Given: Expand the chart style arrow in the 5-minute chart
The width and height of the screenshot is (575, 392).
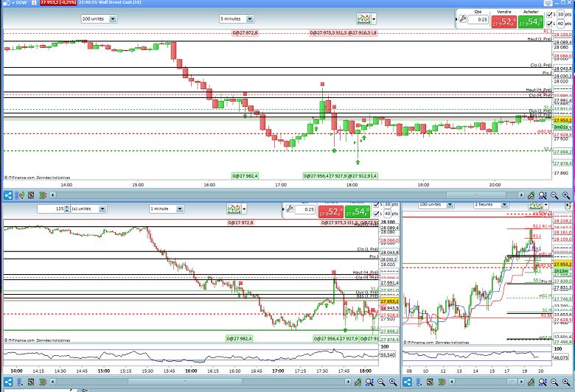Looking at the screenshot, I should (374, 18).
